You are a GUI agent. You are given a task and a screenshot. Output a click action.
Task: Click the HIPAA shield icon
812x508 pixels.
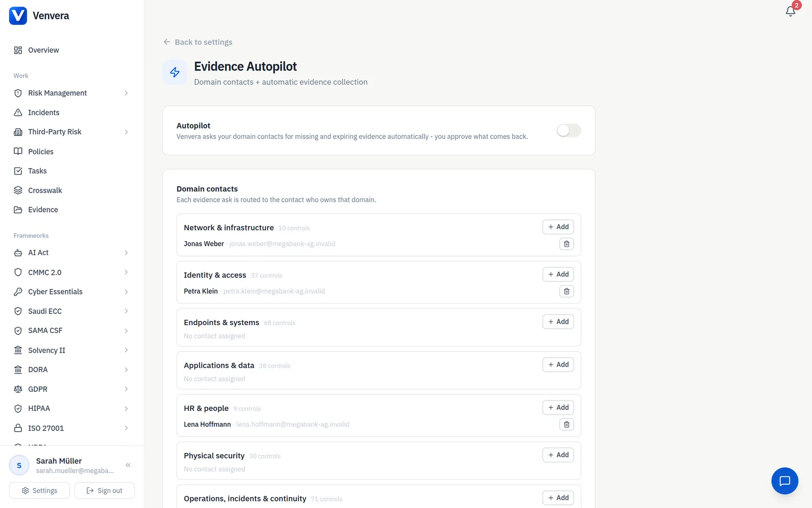[18, 408]
